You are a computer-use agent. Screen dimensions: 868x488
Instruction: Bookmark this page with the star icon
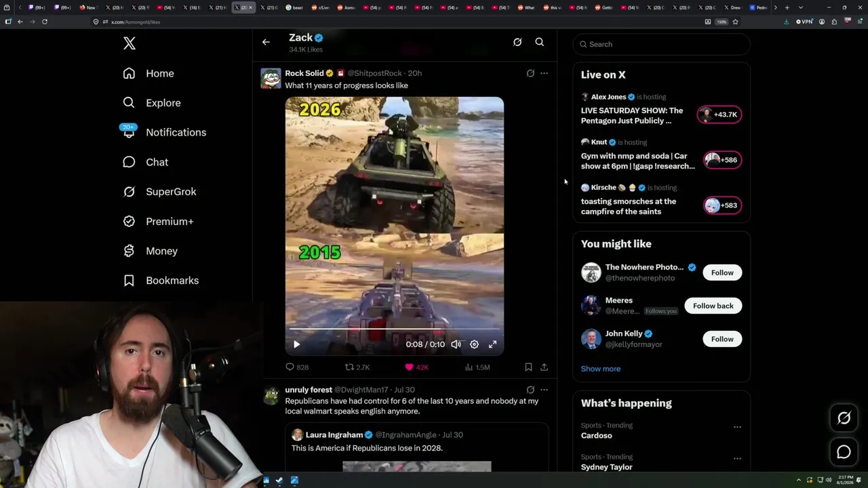[735, 22]
